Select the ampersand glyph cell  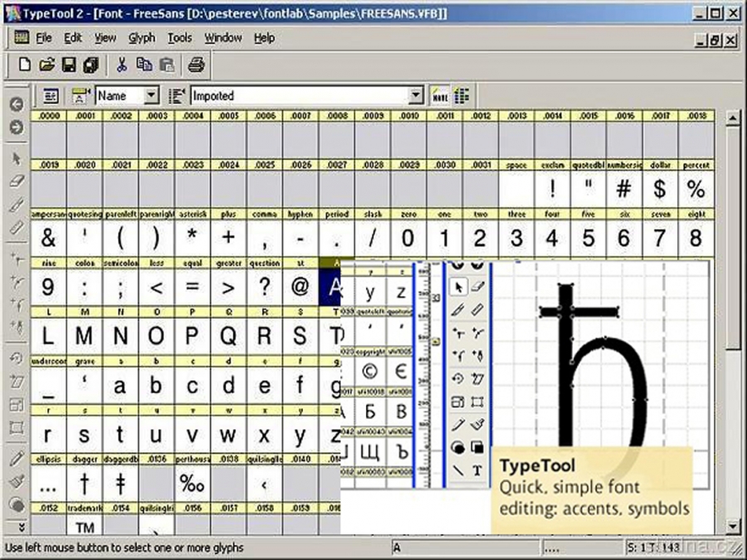point(48,238)
